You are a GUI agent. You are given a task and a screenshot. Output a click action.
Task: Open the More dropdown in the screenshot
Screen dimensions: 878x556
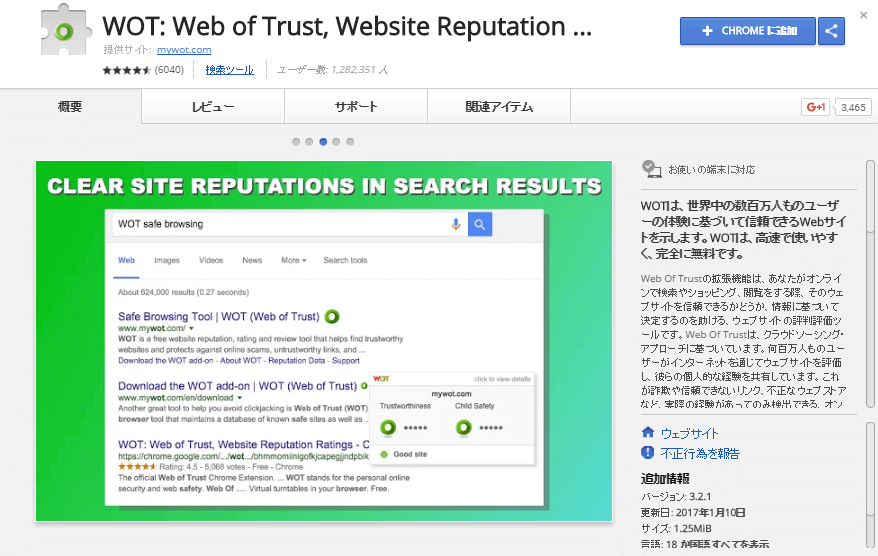(293, 260)
